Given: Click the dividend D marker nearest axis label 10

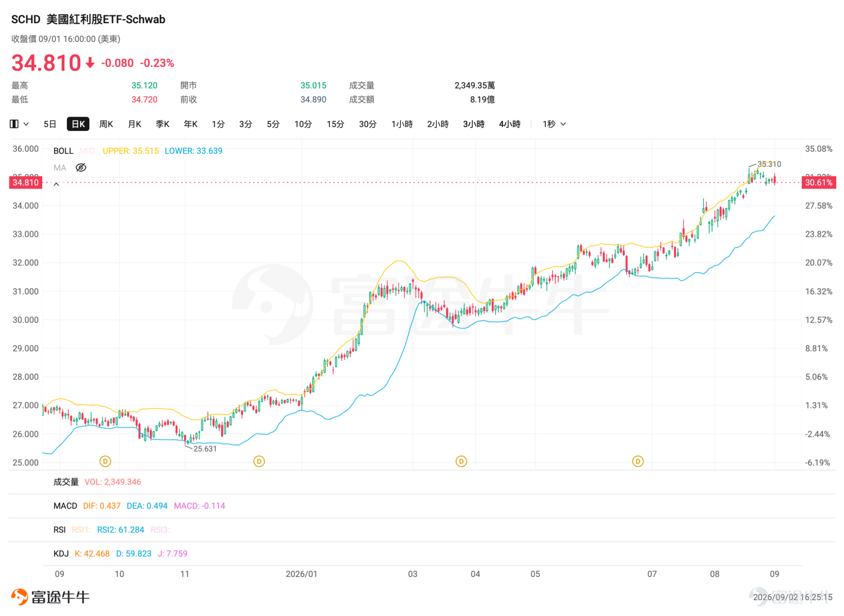Looking at the screenshot, I should tap(105, 461).
